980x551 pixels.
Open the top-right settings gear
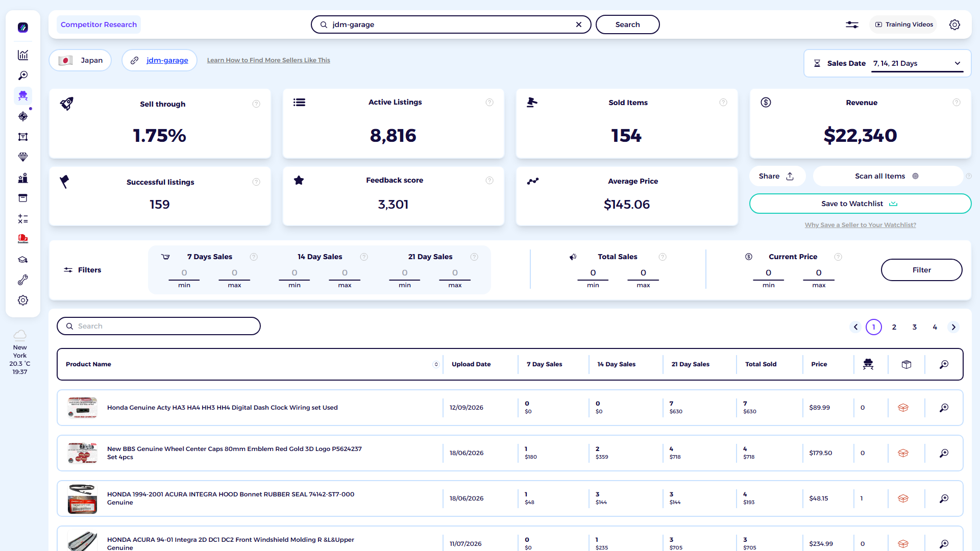point(954,24)
